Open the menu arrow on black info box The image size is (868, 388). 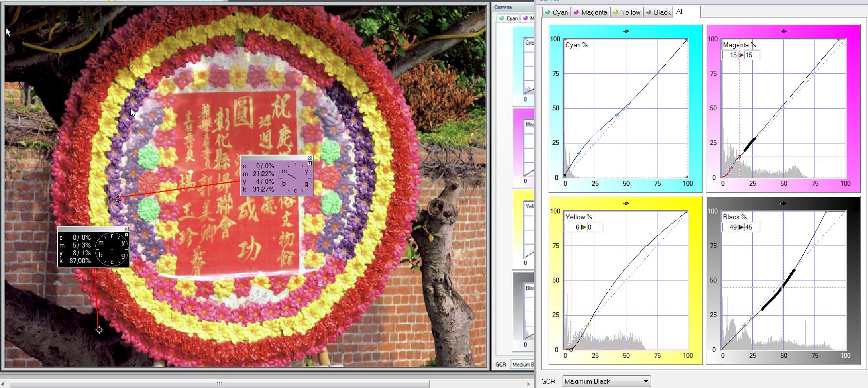click(126, 235)
